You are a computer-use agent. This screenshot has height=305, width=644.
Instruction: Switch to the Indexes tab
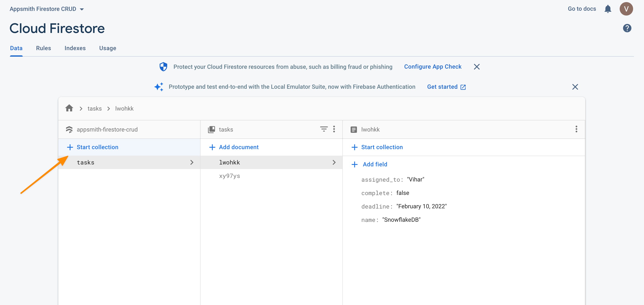pyautogui.click(x=75, y=48)
